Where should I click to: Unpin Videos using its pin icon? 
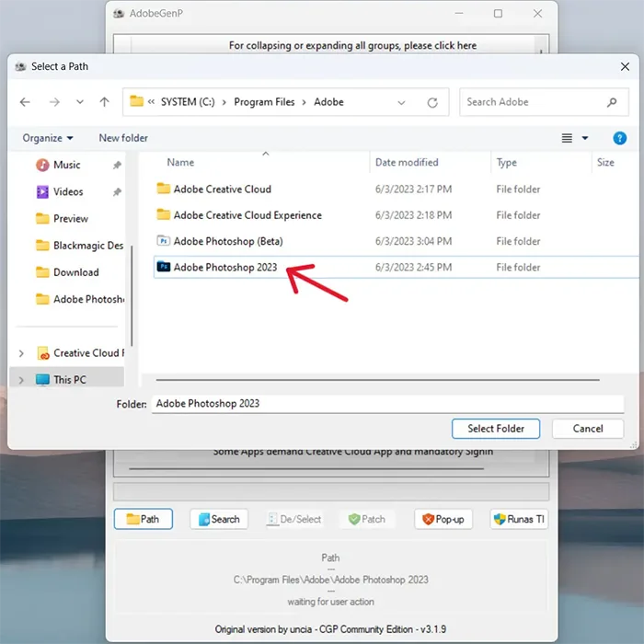click(117, 191)
